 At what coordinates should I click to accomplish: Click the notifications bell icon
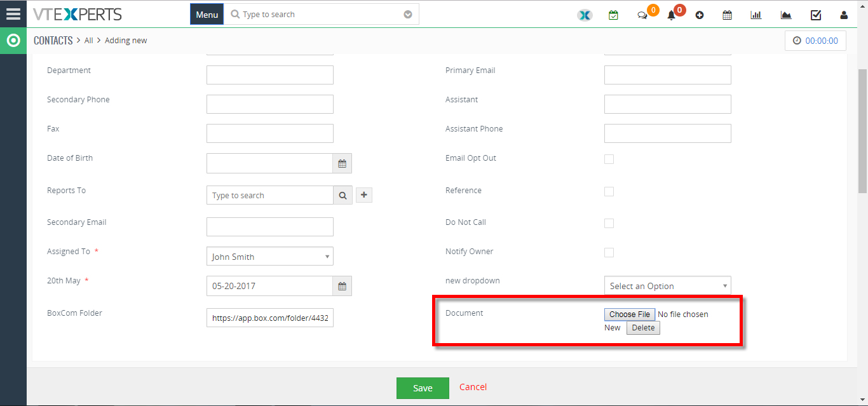pos(671,15)
